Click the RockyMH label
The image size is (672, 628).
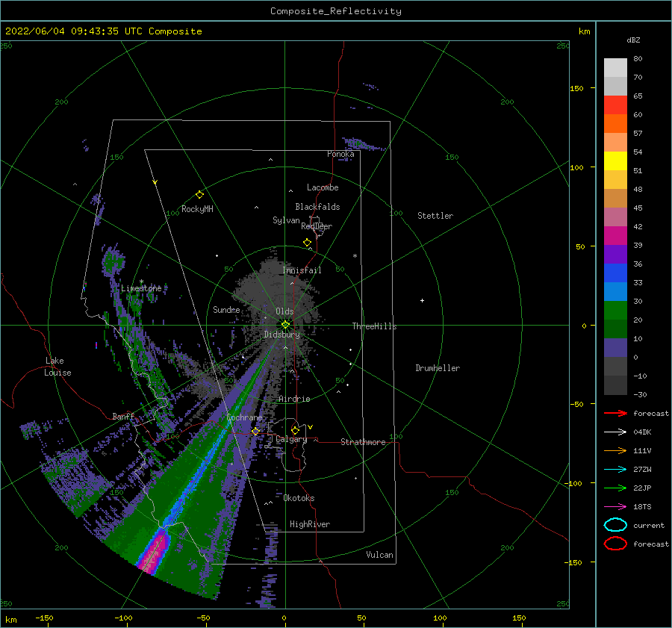197,209
